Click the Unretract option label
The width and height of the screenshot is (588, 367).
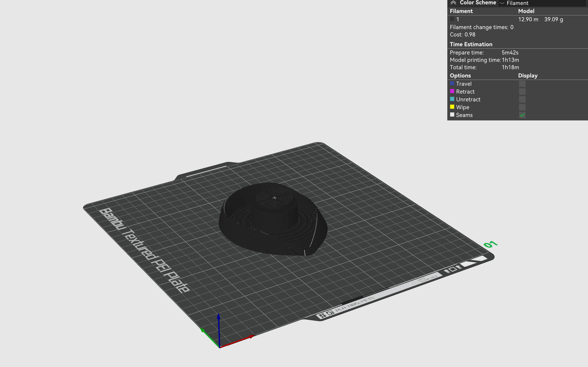tap(468, 99)
